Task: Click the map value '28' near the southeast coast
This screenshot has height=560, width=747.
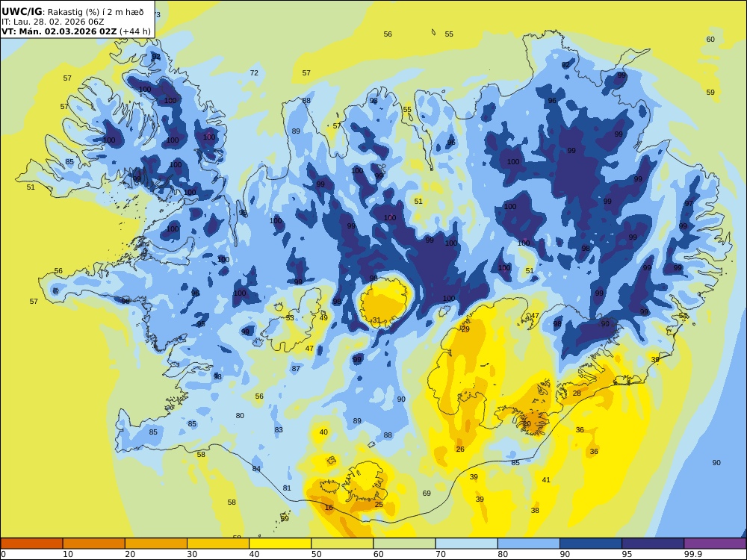Action: click(x=577, y=393)
